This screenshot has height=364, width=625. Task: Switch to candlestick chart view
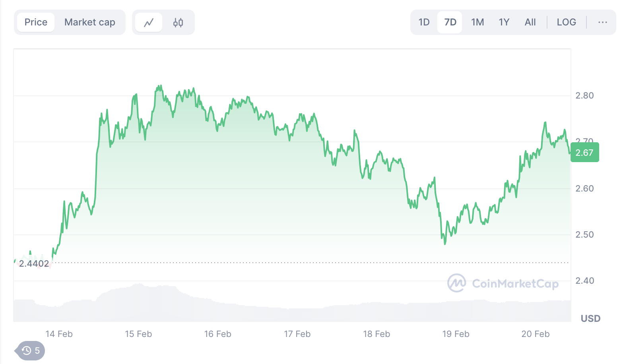click(178, 23)
